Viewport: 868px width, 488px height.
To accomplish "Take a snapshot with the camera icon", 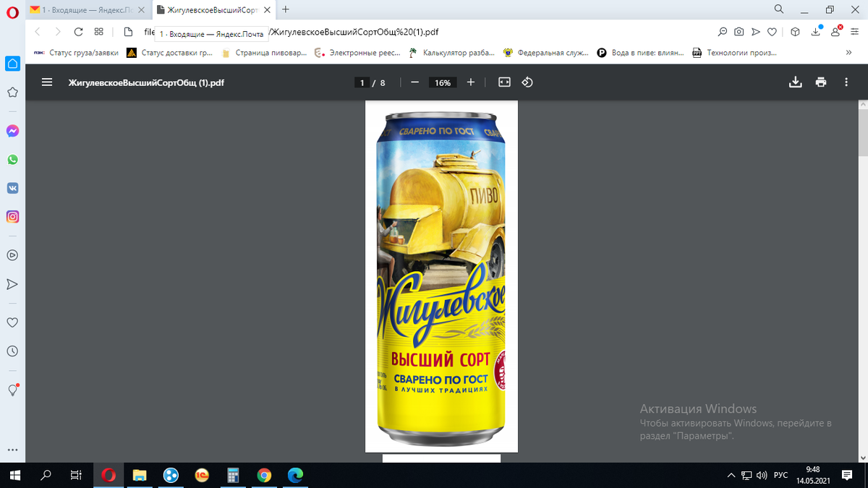I will pyautogui.click(x=739, y=32).
